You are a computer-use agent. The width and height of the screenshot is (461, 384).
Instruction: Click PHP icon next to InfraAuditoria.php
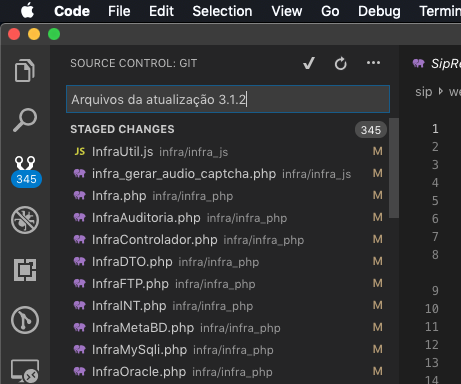pyautogui.click(x=80, y=217)
